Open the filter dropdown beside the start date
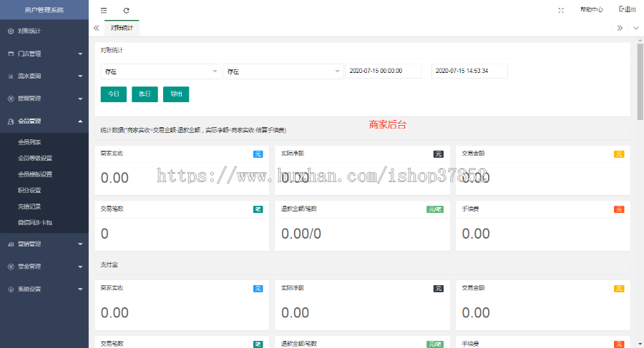 pos(283,71)
